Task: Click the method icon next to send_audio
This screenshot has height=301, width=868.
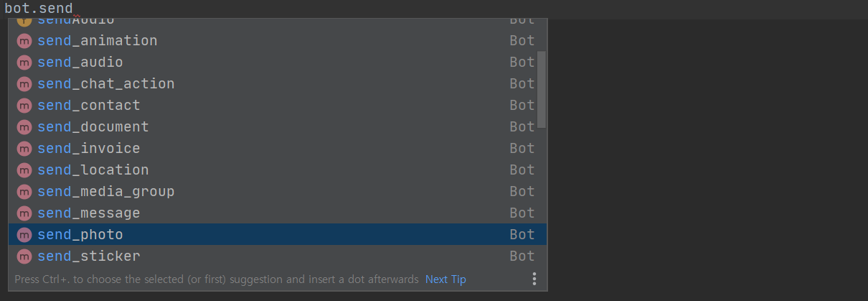Action: pyautogui.click(x=24, y=62)
